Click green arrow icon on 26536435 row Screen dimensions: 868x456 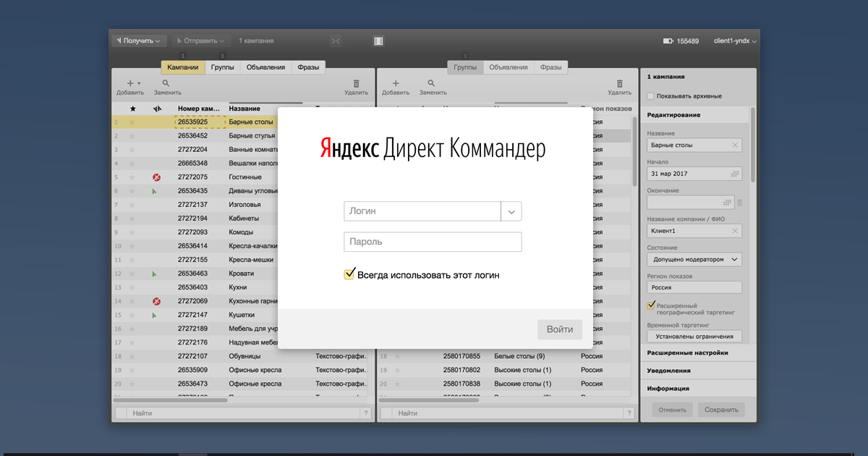point(155,191)
